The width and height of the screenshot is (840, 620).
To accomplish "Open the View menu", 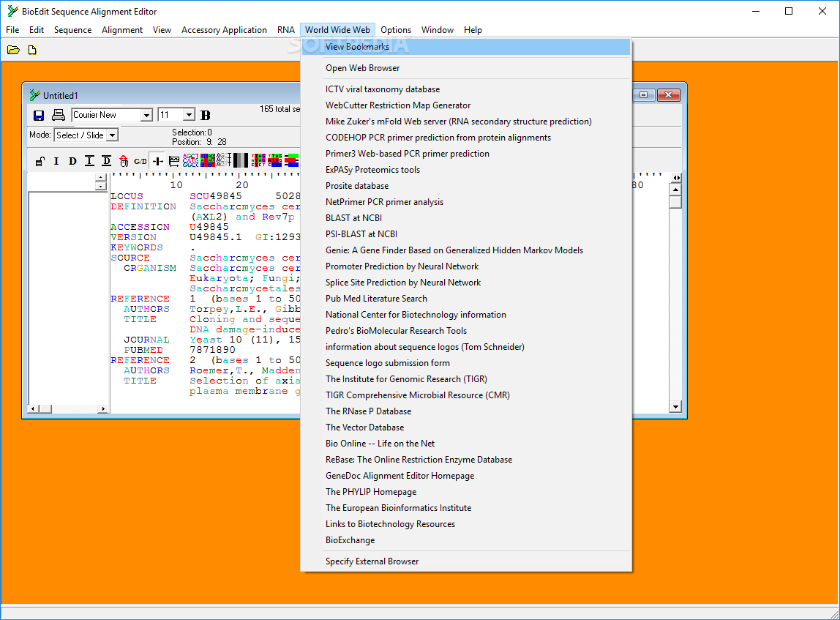I will pyautogui.click(x=162, y=30).
